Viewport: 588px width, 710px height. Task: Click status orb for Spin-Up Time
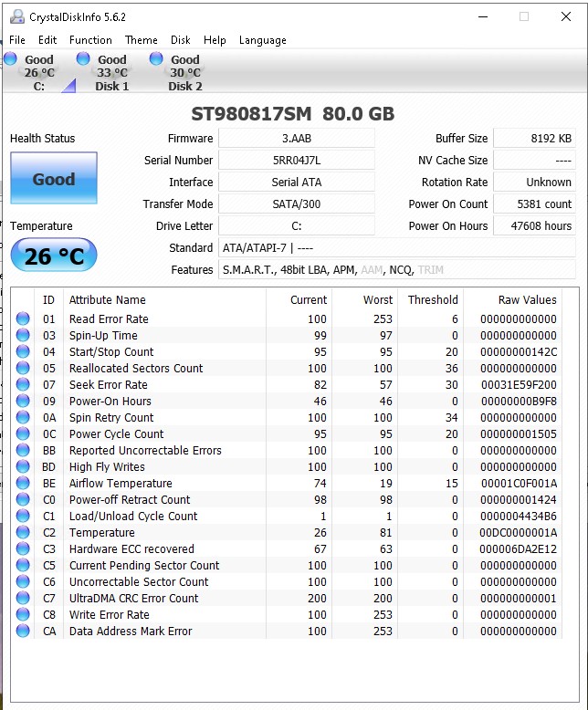(23, 335)
